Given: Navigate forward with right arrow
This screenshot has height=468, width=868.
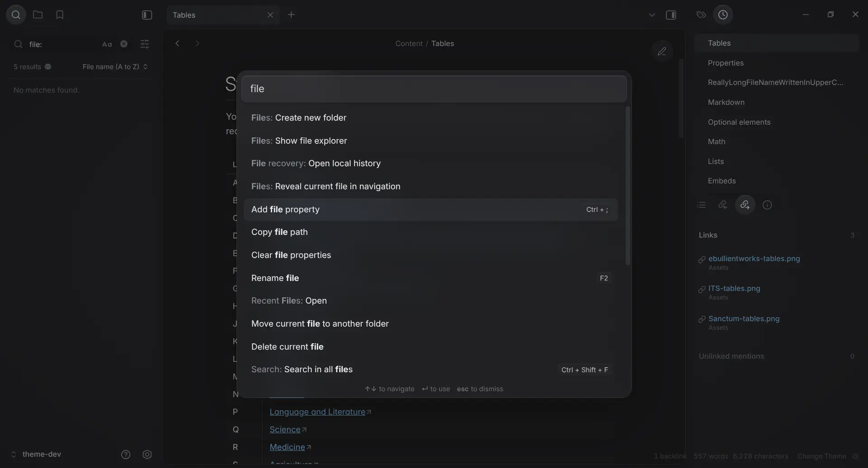Looking at the screenshot, I should point(197,43).
